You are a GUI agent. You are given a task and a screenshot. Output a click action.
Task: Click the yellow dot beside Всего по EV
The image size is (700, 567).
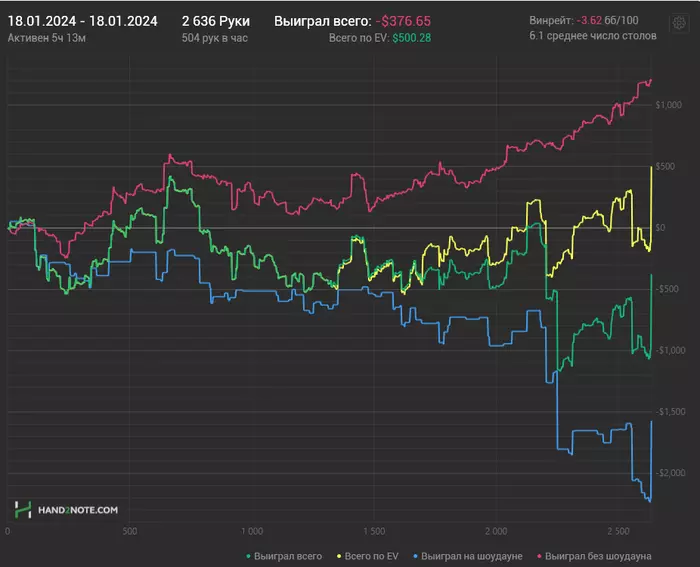tap(339, 556)
